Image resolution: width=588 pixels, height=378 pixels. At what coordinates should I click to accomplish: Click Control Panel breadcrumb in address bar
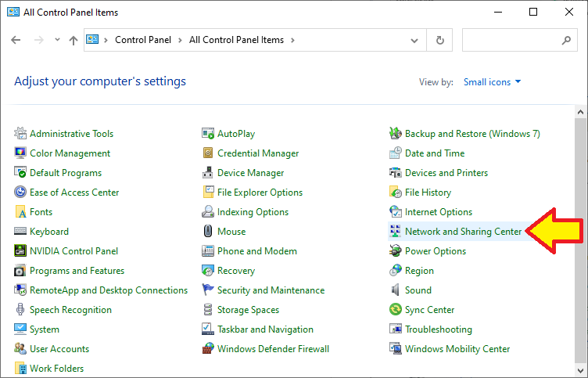point(143,40)
